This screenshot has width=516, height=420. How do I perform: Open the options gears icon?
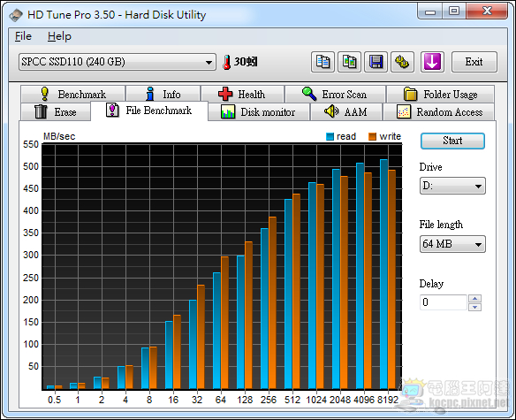pos(402,62)
